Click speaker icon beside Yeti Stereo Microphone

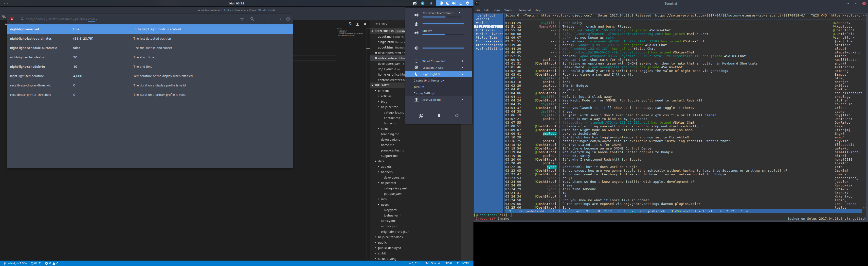[416, 15]
